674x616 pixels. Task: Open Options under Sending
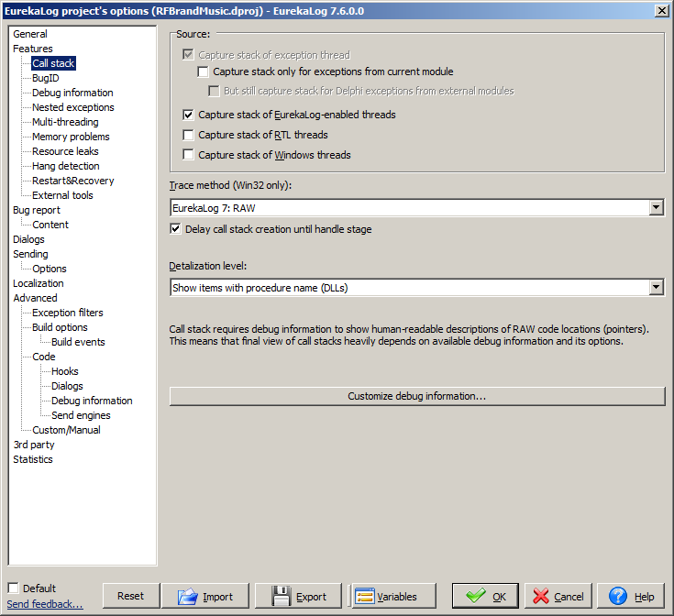(x=50, y=269)
